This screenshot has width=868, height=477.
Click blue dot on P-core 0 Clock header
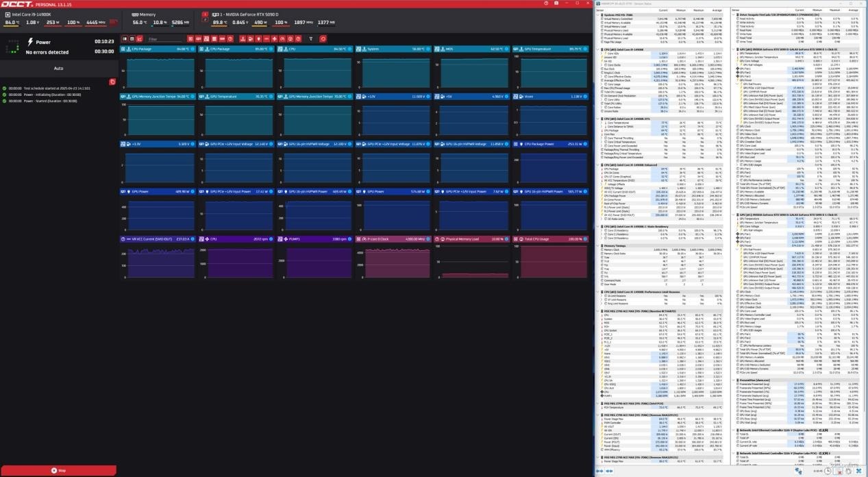click(x=428, y=239)
